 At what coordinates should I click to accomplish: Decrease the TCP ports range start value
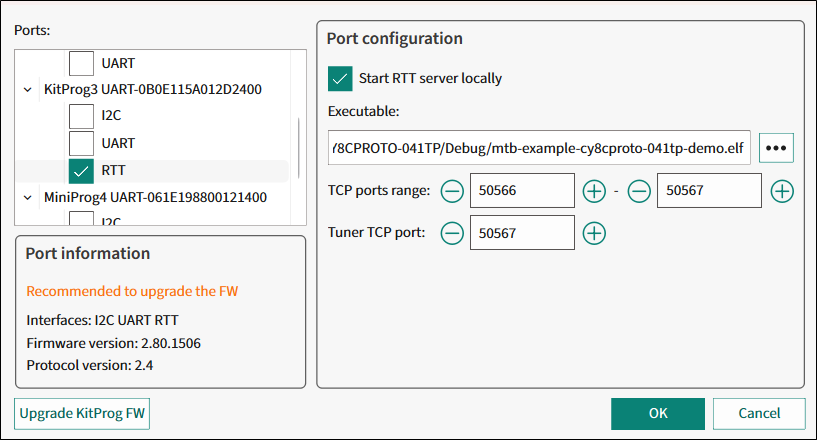(452, 191)
